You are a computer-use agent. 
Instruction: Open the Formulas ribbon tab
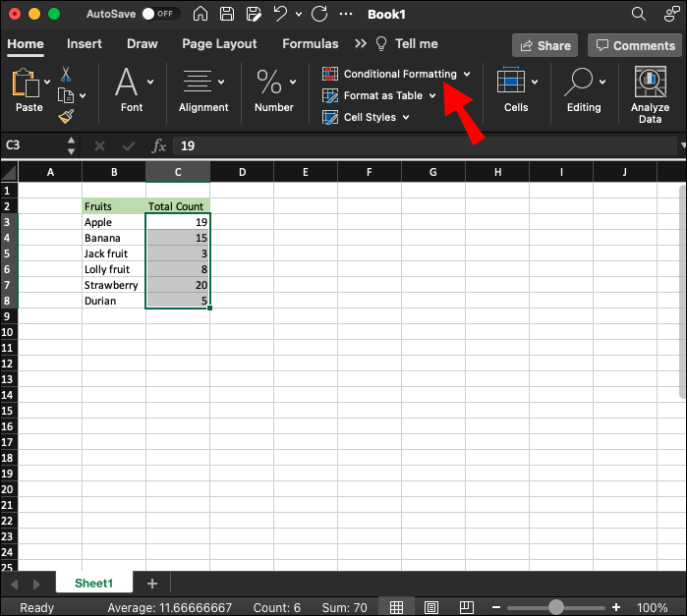pyautogui.click(x=310, y=44)
